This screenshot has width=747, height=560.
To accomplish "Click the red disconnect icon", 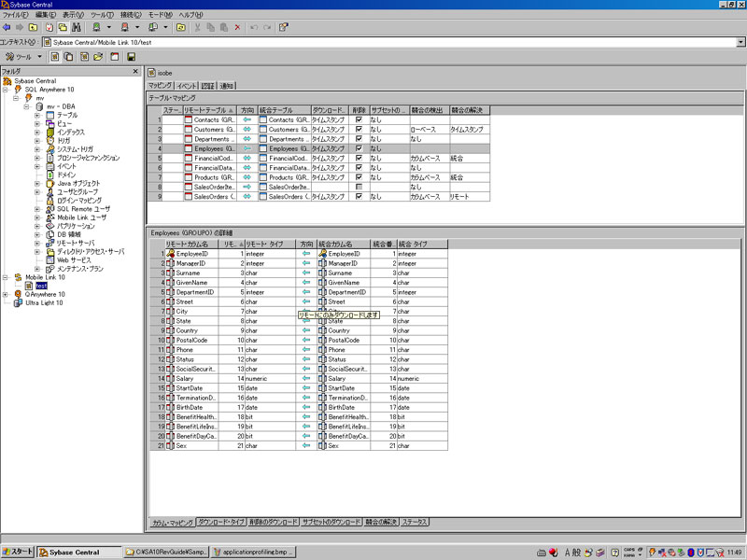I will pos(124,28).
